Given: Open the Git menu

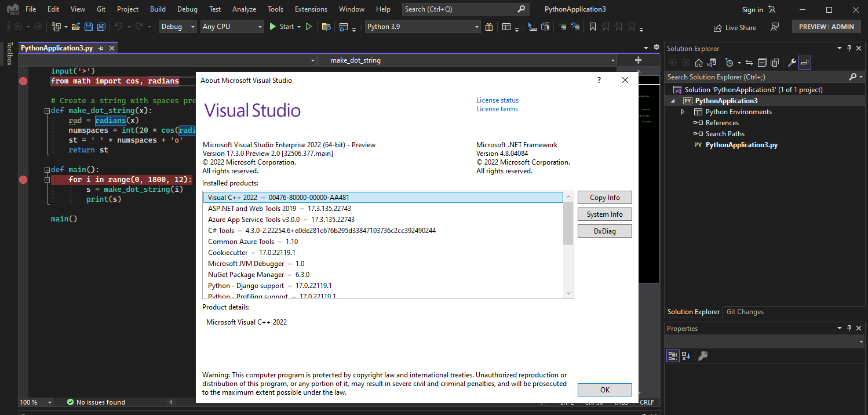Looking at the screenshot, I should [x=101, y=9].
